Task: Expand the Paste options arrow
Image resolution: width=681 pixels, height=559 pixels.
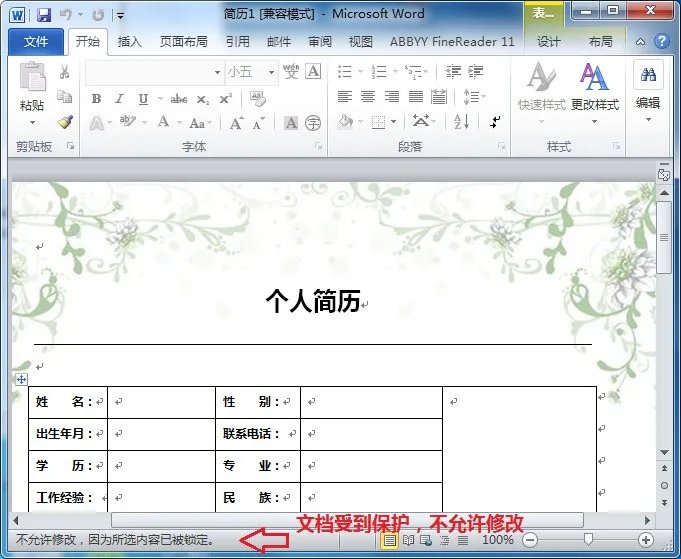Action: [x=32, y=122]
